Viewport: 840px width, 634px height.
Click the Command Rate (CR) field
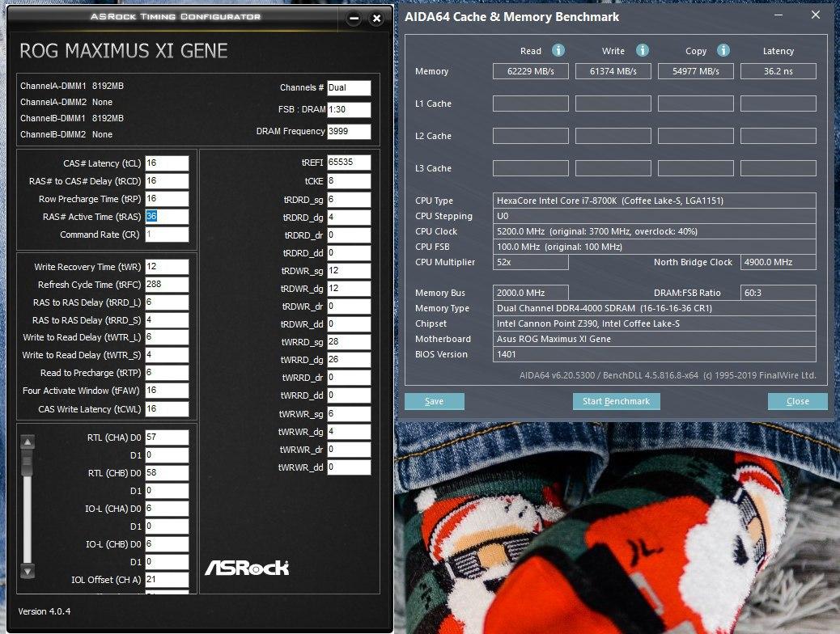coord(168,235)
